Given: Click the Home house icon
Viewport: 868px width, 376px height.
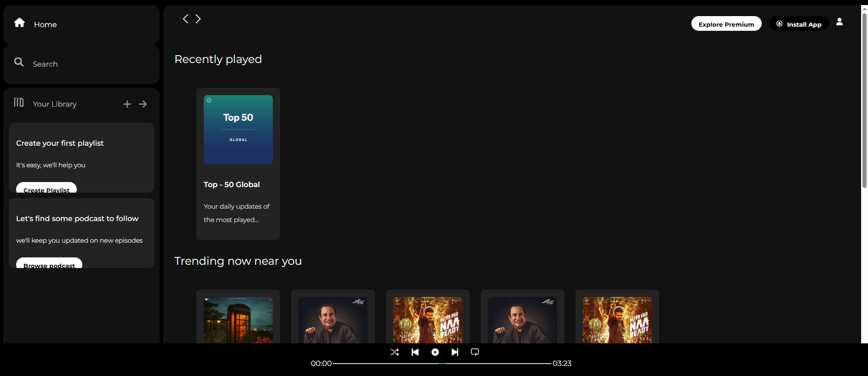Looking at the screenshot, I should 19,23.
